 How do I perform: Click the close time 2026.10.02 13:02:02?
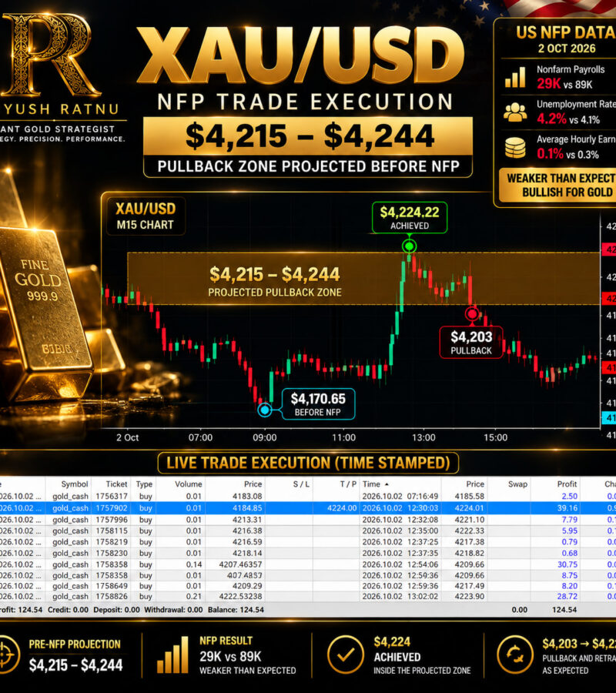400,596
